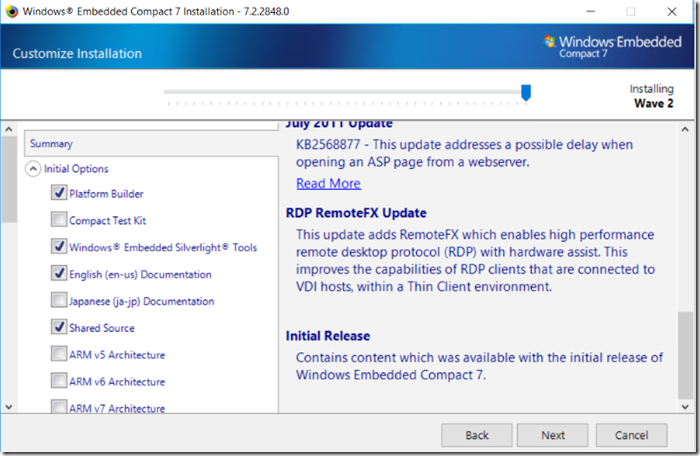Image resolution: width=700 pixels, height=456 pixels.
Task: Open the Summary header in options list
Action: tap(151, 144)
